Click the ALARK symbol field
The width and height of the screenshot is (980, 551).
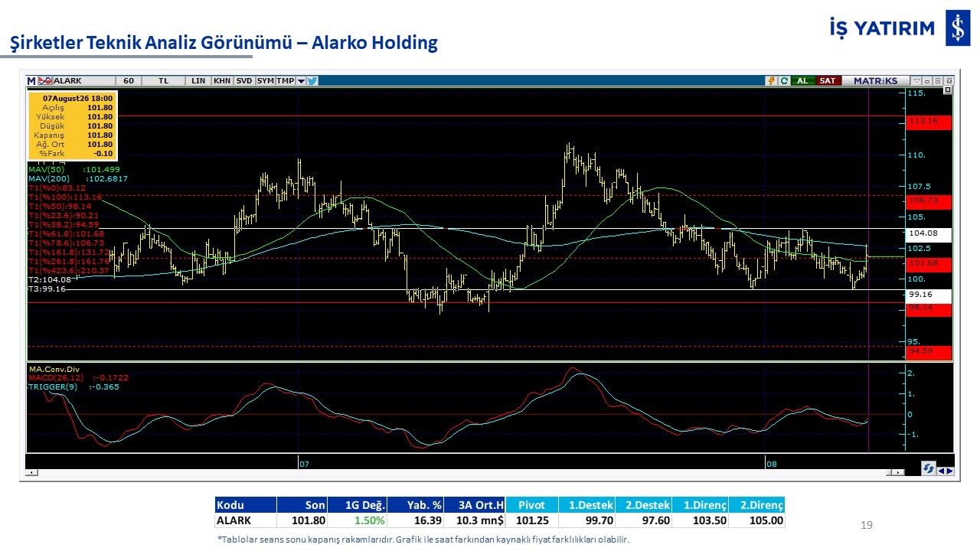pyautogui.click(x=84, y=80)
